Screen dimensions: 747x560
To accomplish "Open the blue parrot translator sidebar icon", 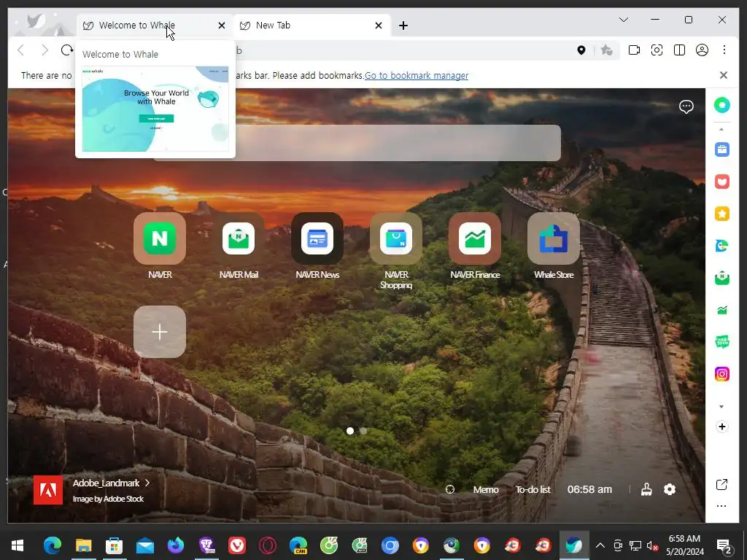I will tap(721, 246).
